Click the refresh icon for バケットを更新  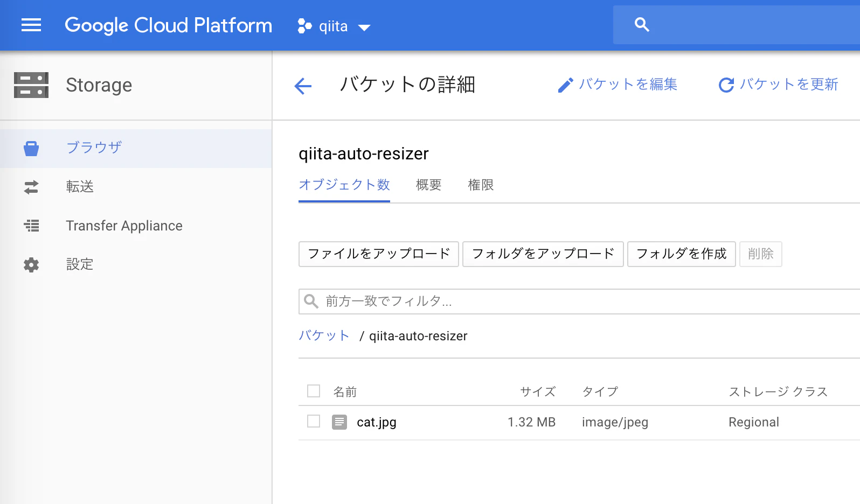coord(726,85)
